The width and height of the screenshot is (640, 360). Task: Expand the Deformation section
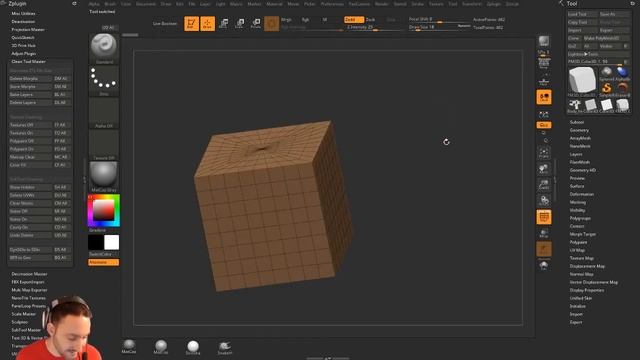[x=582, y=194]
